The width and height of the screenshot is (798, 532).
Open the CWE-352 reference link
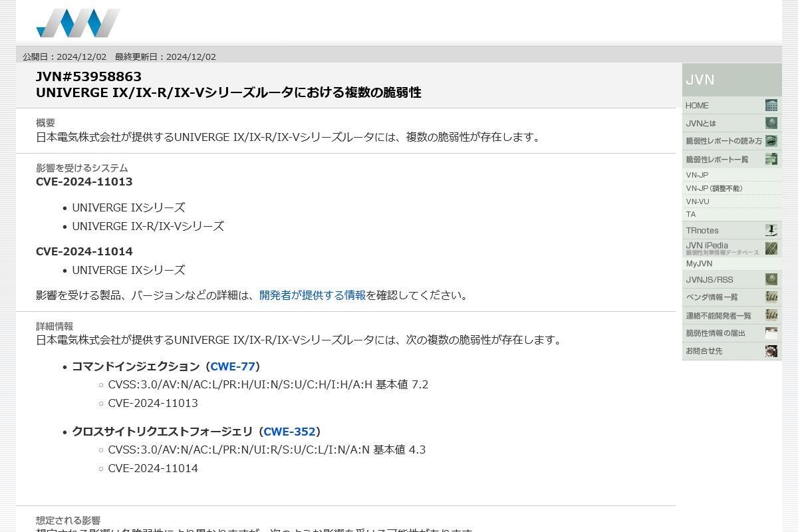[x=289, y=432]
